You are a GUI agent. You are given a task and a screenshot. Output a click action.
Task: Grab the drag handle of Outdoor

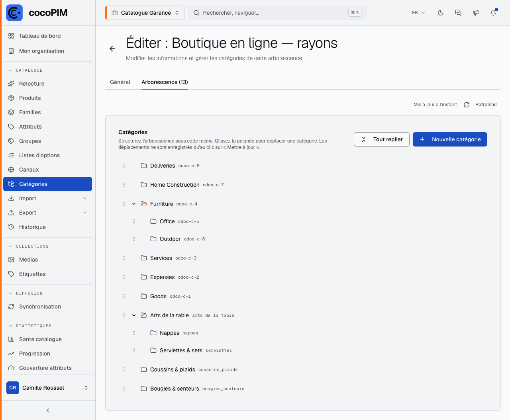coord(134,239)
